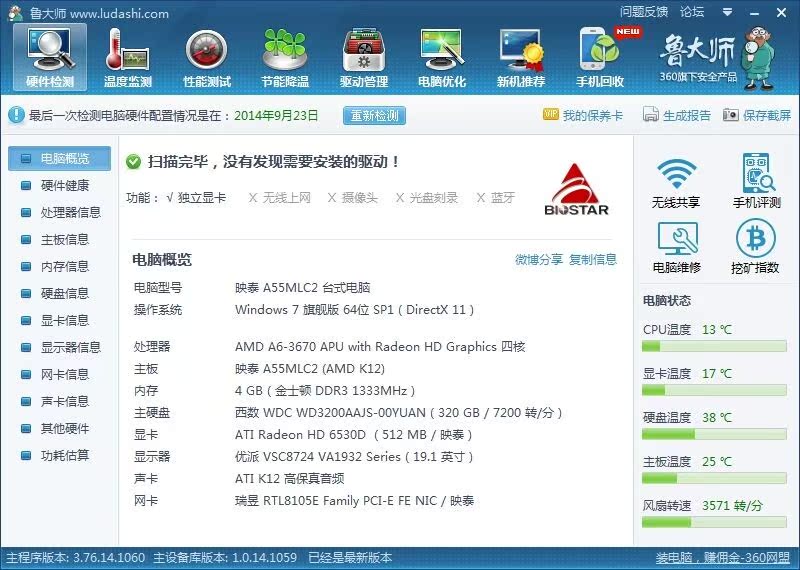Open 新机推荐 new PC recommendation
800x570 pixels.
[521, 57]
